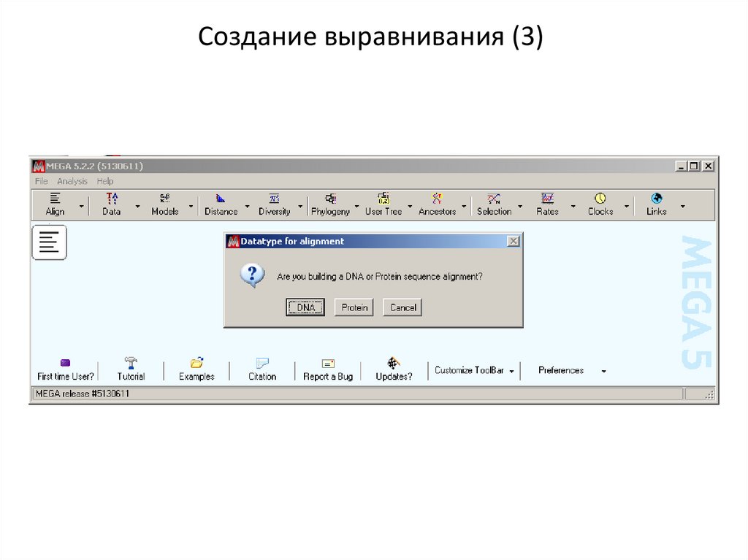Click the MEGA window resize grip
The width and height of the screenshot is (748, 560).
coord(709,394)
